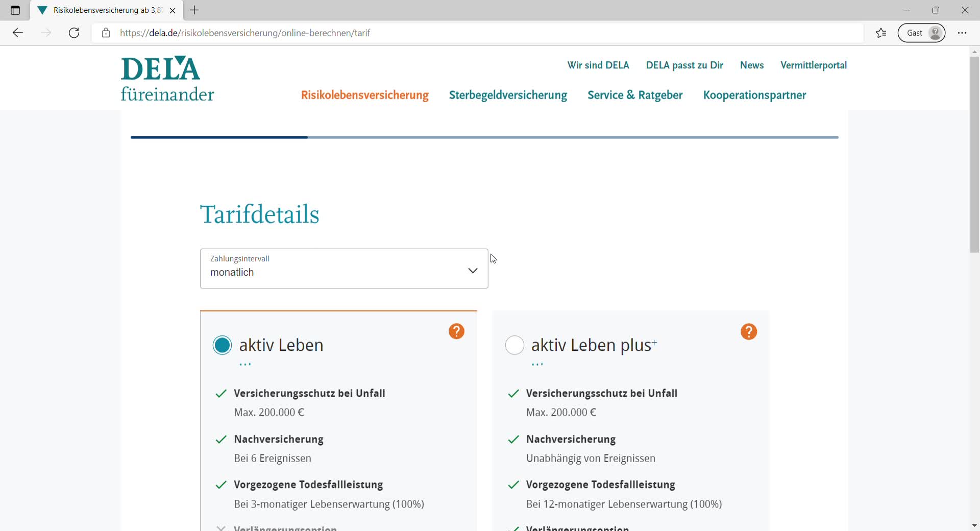Open browser settings and more menu
The width and height of the screenshot is (980, 531).
[962, 33]
